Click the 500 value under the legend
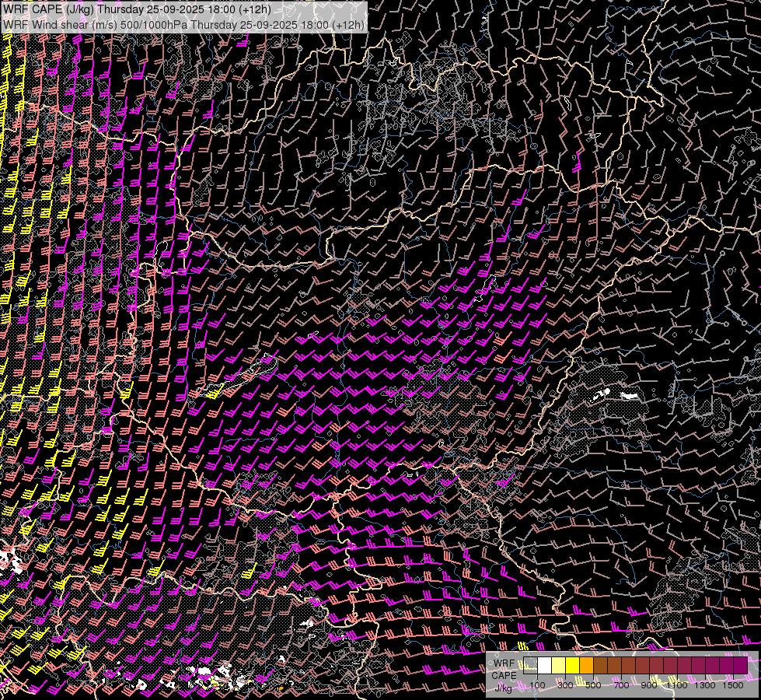The image size is (761, 700). (593, 684)
